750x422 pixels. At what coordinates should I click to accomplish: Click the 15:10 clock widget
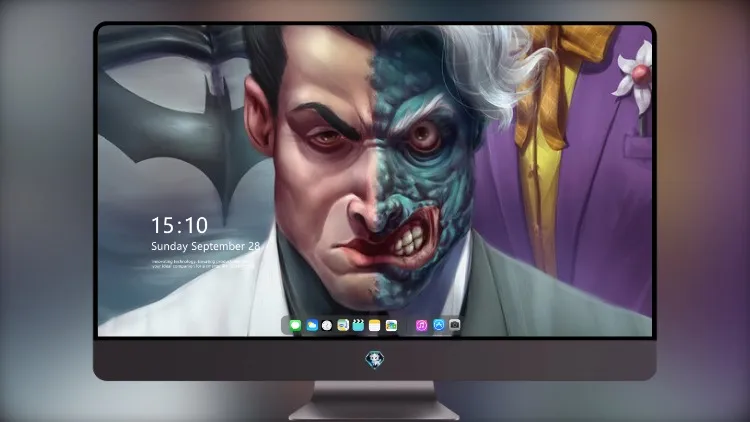(179, 225)
